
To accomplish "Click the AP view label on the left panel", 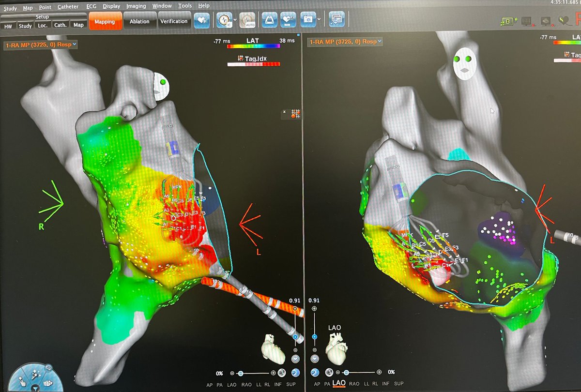I will 210,384.
